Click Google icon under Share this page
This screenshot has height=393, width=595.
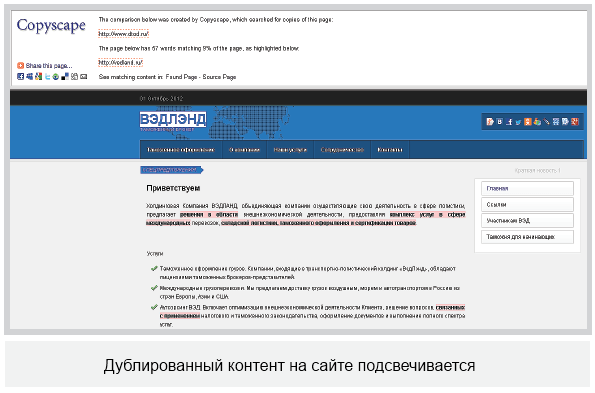pyautogui.click(x=38, y=76)
